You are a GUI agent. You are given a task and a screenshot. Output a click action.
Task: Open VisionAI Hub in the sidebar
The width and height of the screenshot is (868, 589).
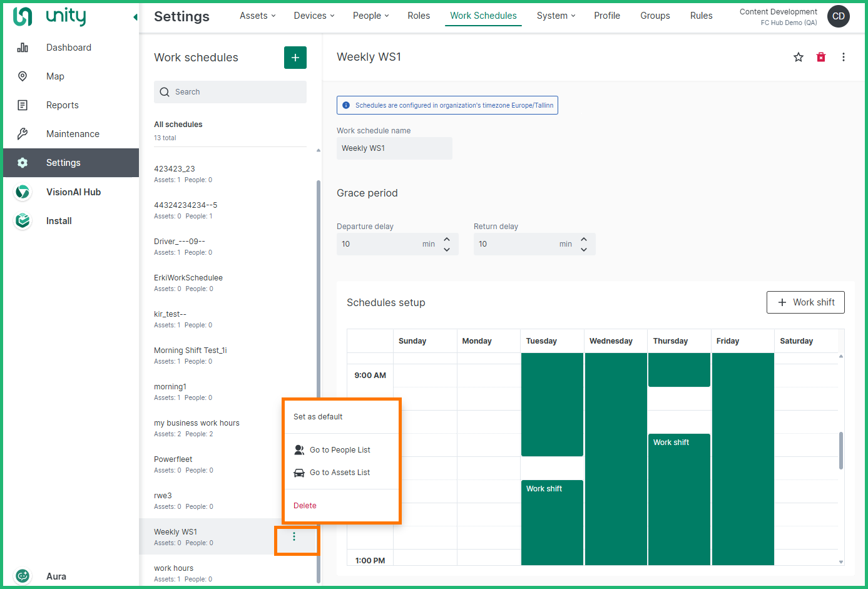point(73,192)
